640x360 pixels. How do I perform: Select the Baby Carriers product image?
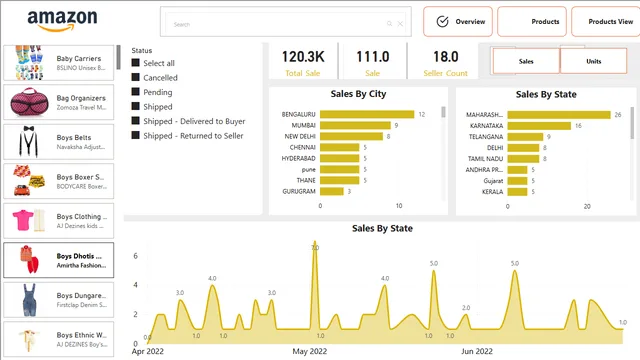[x=29, y=62]
